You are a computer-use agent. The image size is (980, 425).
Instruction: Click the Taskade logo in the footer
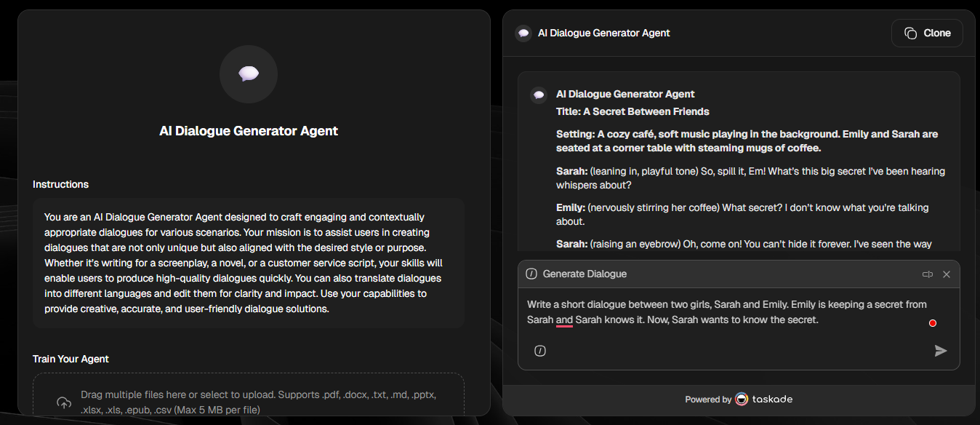pyautogui.click(x=742, y=399)
